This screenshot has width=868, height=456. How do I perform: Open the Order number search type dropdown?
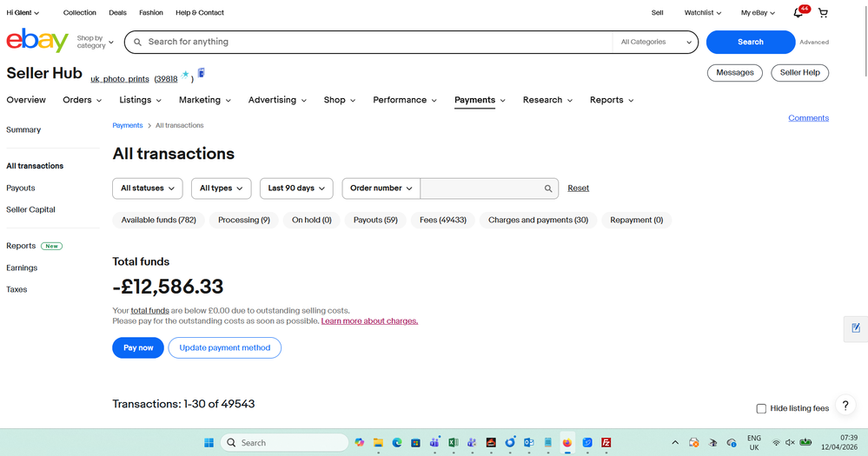381,188
